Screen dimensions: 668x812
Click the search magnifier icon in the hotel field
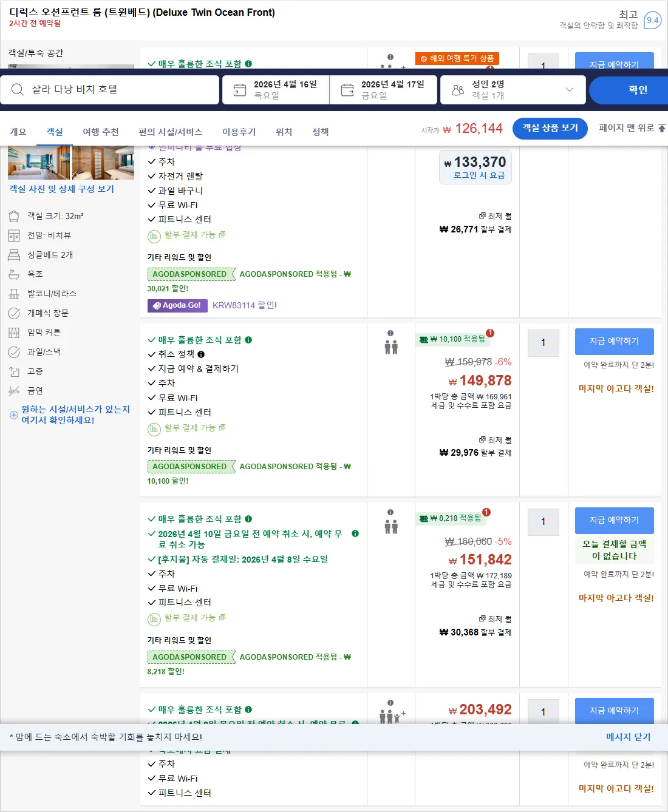pos(18,90)
